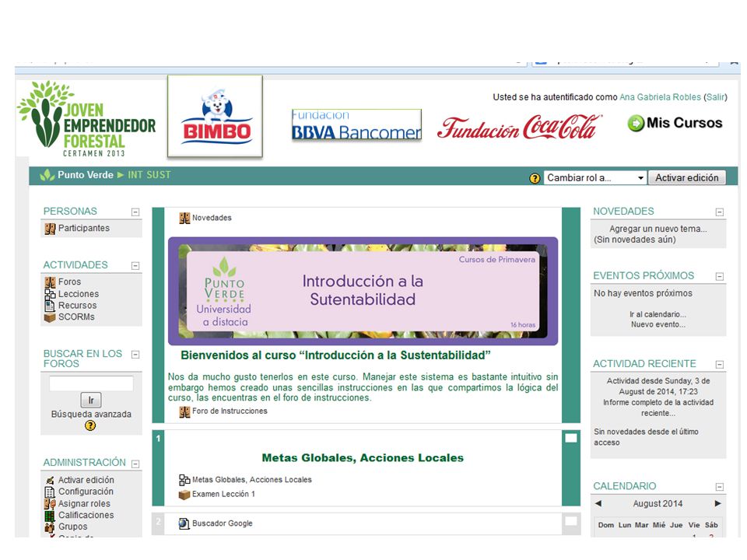
Task: Show only topic 1 via its toggle box
Action: [x=570, y=438]
